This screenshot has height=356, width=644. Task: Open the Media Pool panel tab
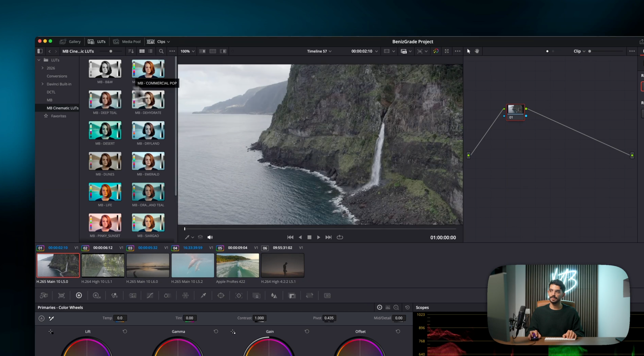[x=127, y=42]
